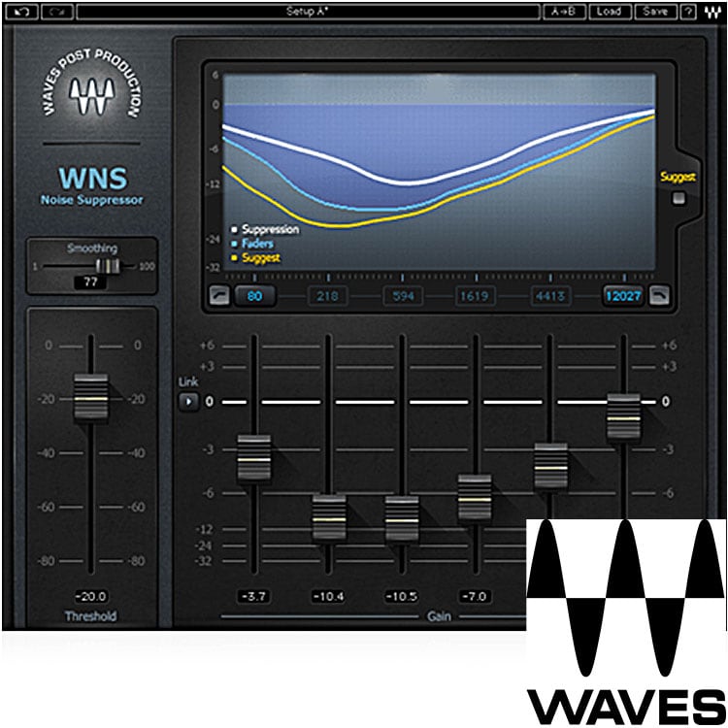Image resolution: width=728 pixels, height=728 pixels.
Task: Click the Faders legend entry in graph
Action: click(x=252, y=244)
